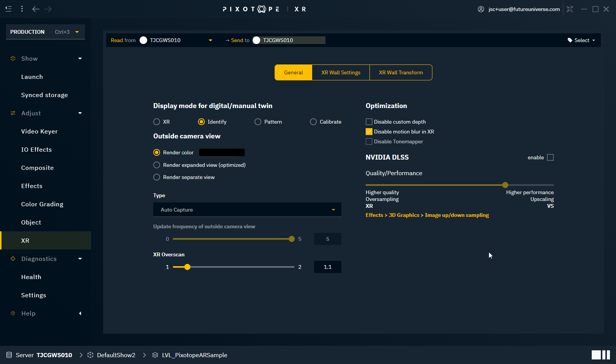The width and height of the screenshot is (616, 364).
Task: Click the update frequency value field
Action: [328, 239]
